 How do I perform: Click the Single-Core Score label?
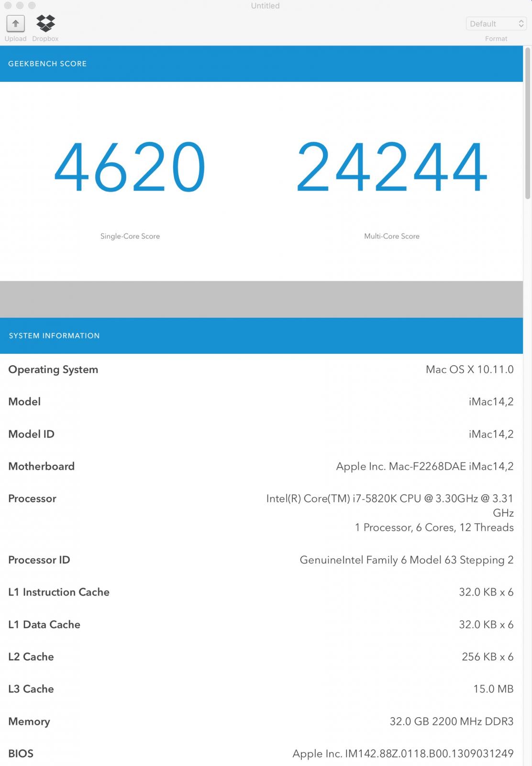click(x=130, y=236)
